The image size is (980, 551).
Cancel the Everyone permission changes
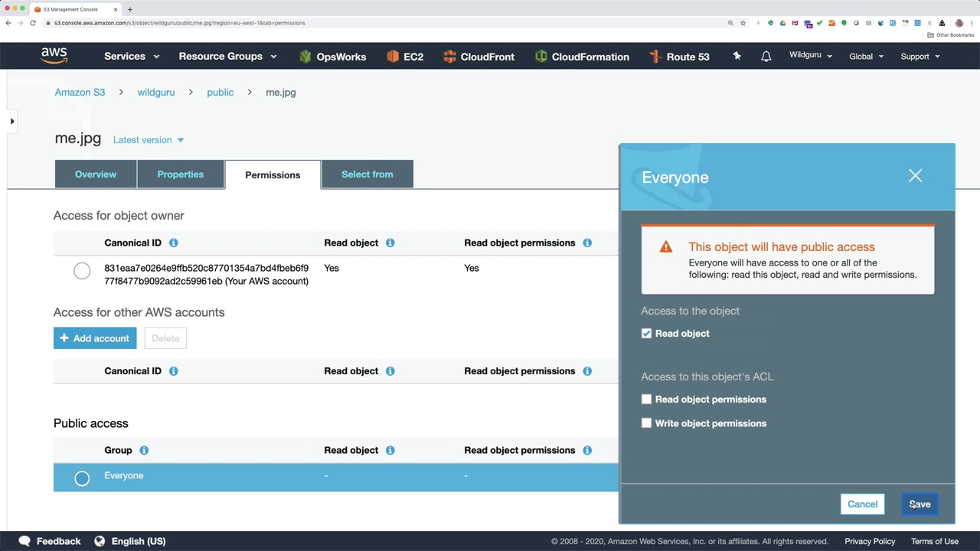click(x=862, y=504)
